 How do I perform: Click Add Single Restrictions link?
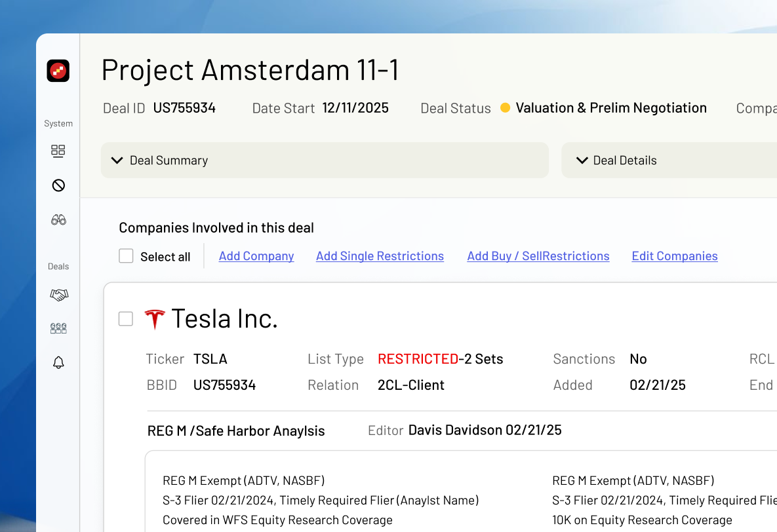click(380, 256)
